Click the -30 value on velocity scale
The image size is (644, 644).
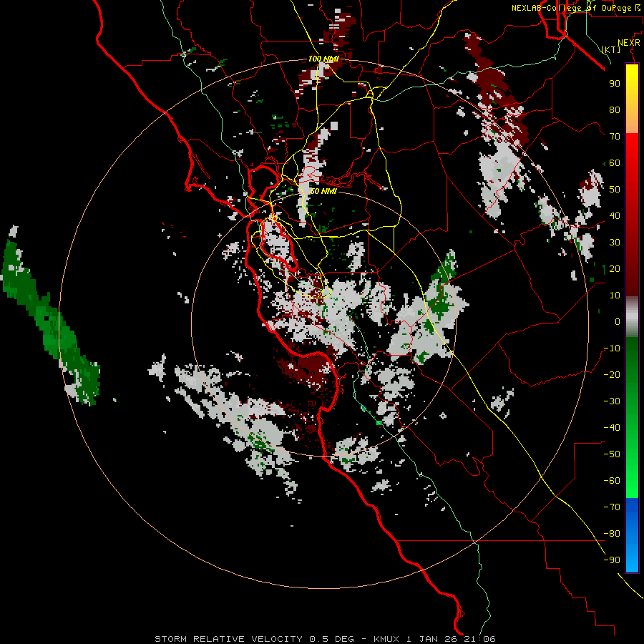pyautogui.click(x=612, y=401)
